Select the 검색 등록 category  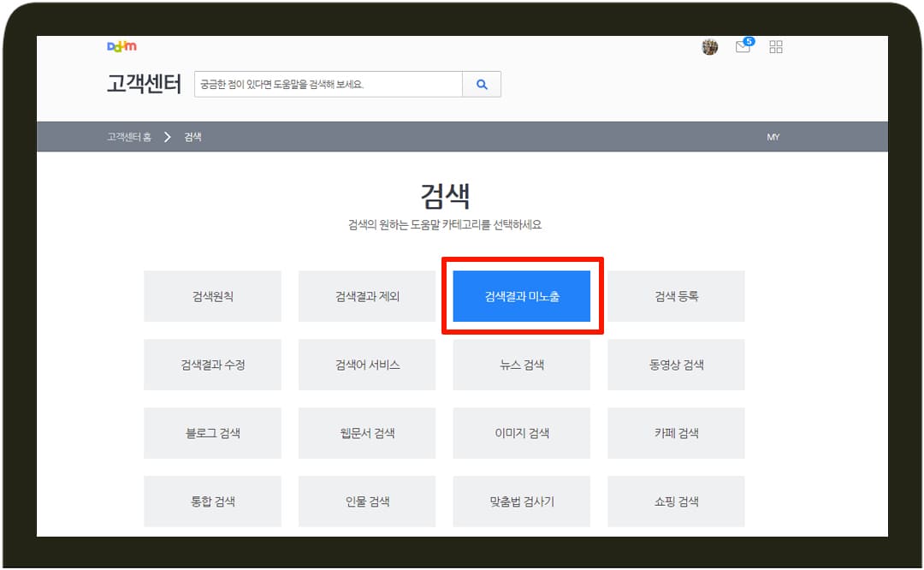pyautogui.click(x=676, y=295)
